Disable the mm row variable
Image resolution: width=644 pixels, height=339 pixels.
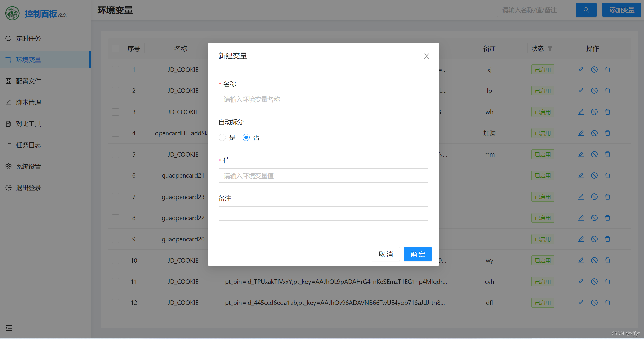594,154
